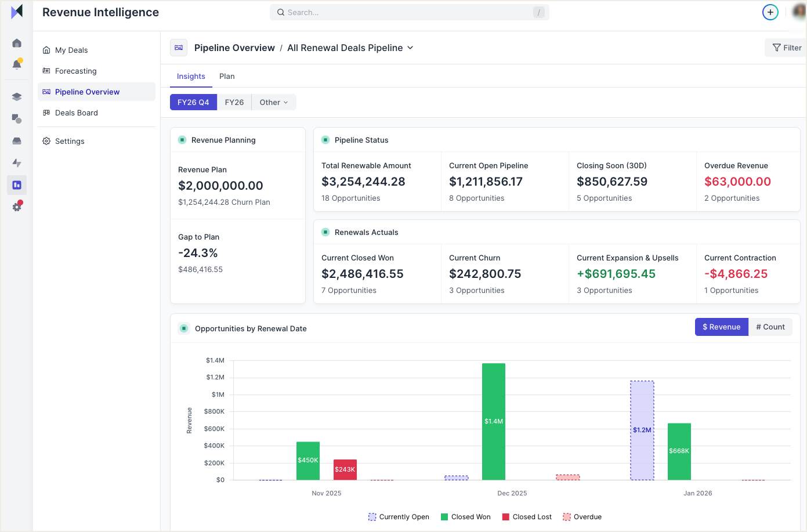The image size is (807, 532).
Task: Click the stacked layers icon in rail
Action: click(x=17, y=97)
